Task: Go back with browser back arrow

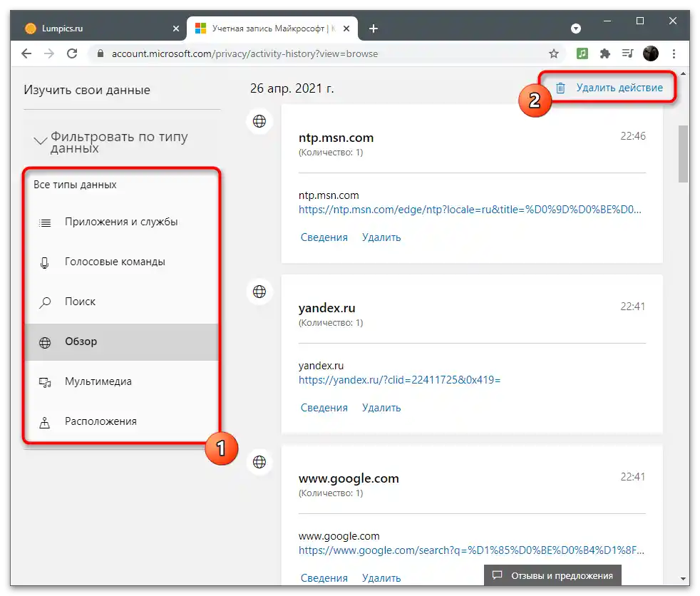Action: point(26,53)
